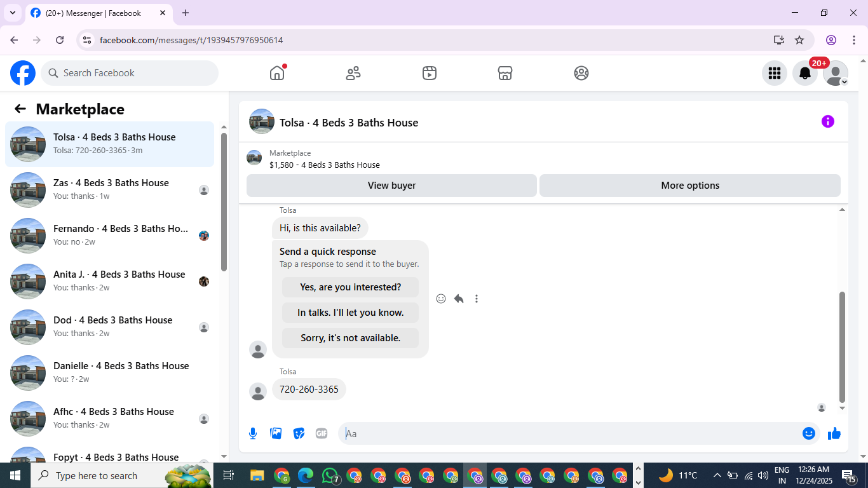Click the chat messages scrollbar thumb
868x488 pixels.
(843, 347)
